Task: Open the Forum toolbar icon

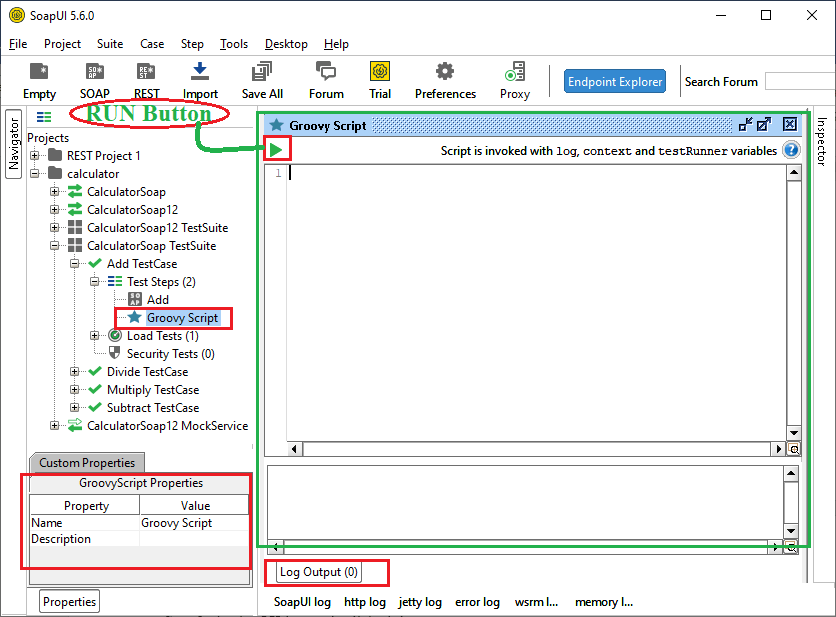Action: 326,81
